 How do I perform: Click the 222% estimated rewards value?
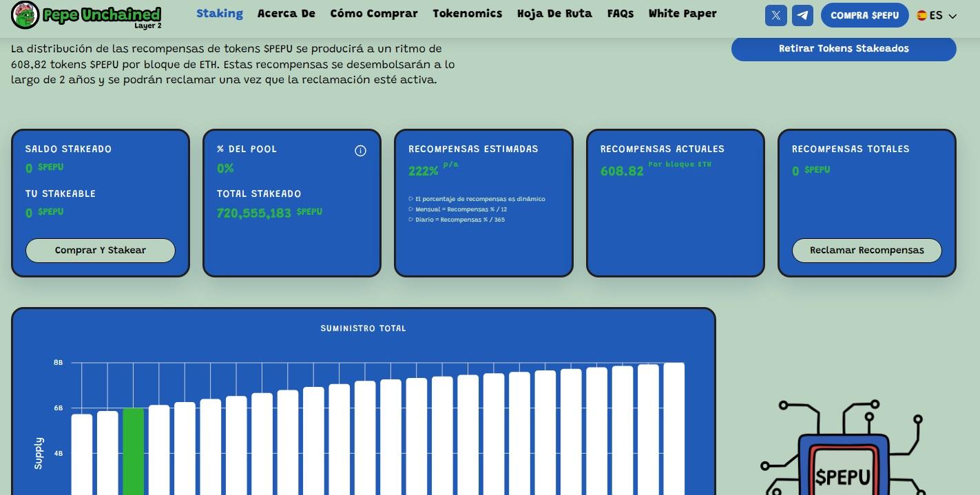pos(424,171)
